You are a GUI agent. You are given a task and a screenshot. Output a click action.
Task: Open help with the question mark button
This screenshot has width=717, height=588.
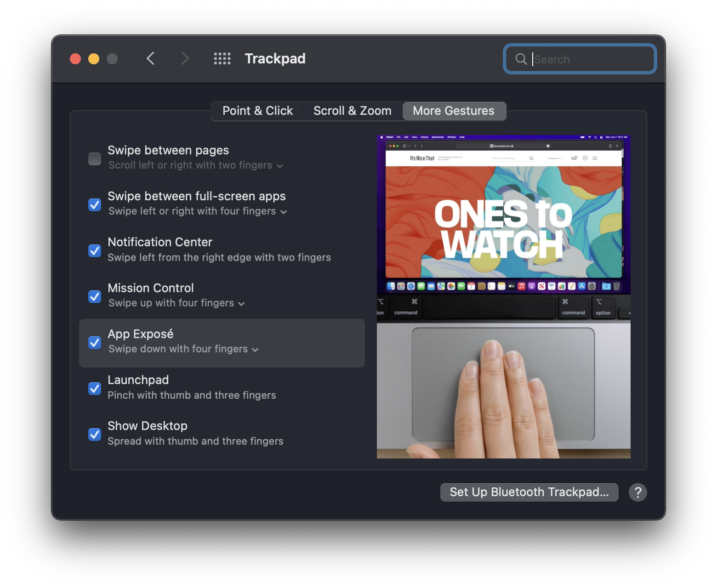pos(637,492)
